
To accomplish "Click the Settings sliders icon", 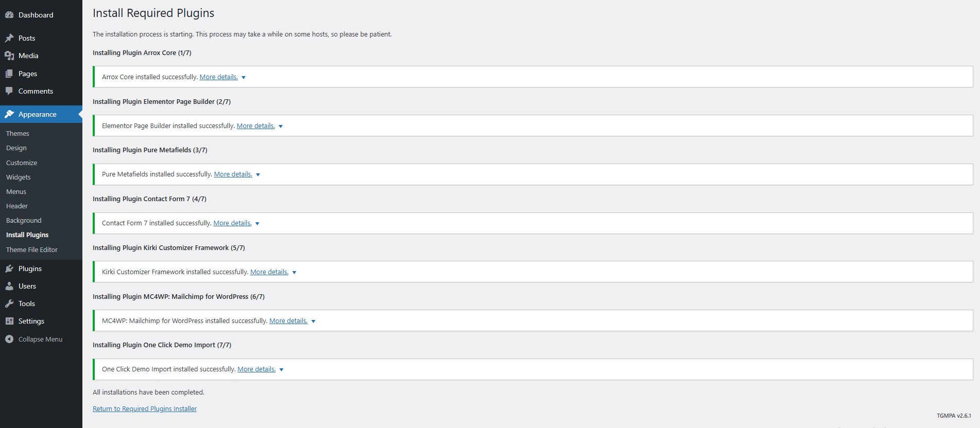I will click(x=9, y=321).
